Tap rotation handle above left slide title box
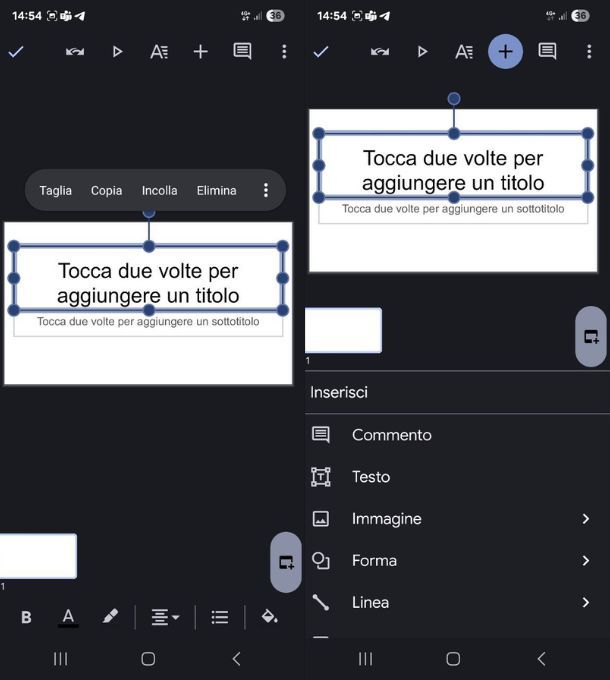 [149, 213]
